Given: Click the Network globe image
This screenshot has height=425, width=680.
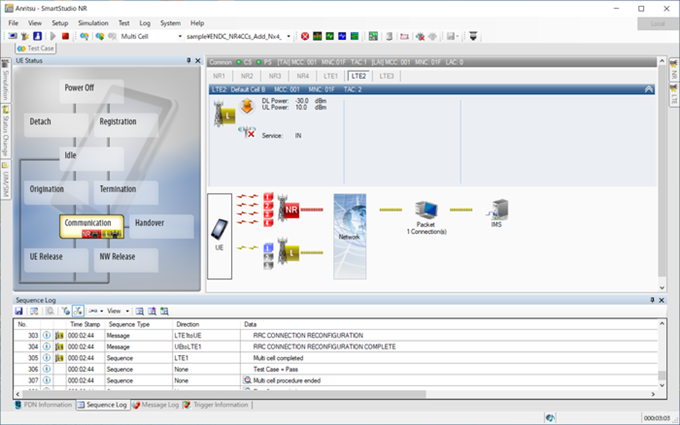Looking at the screenshot, I should tap(350, 236).
